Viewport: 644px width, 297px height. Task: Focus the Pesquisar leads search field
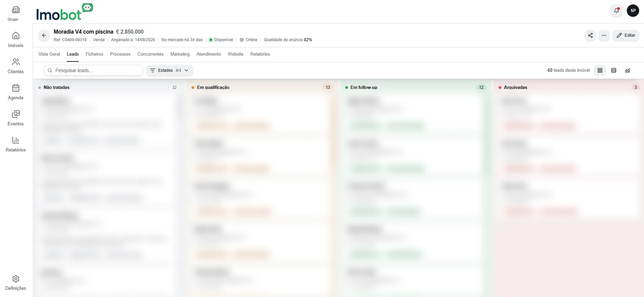pos(93,71)
